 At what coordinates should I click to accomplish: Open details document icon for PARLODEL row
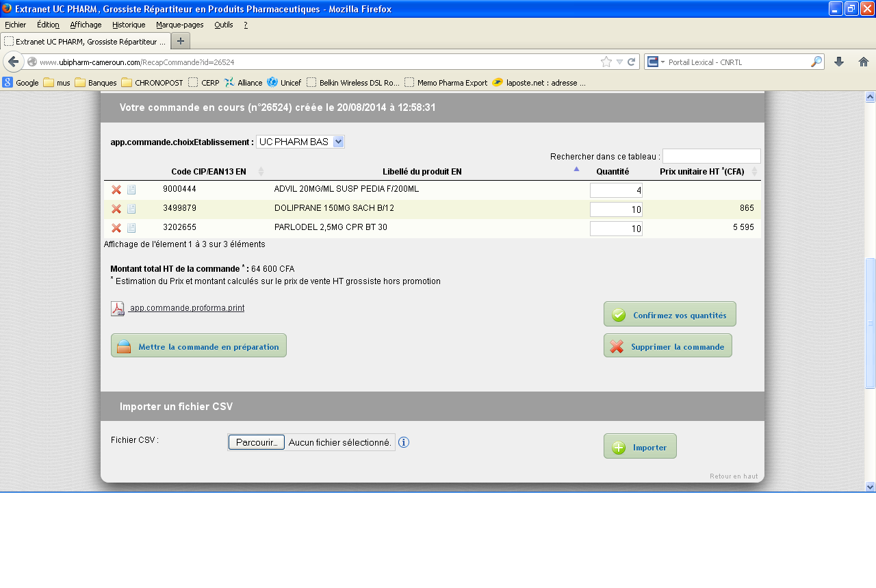pos(131,228)
